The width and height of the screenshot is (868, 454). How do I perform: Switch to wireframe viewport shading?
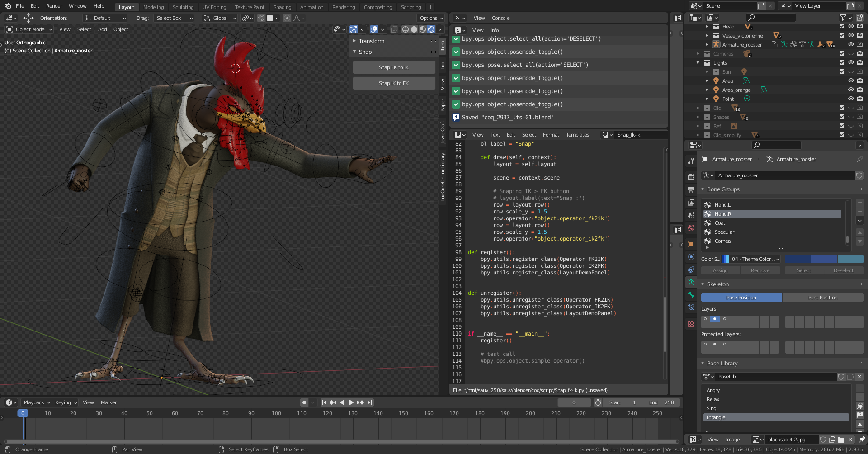(406, 29)
